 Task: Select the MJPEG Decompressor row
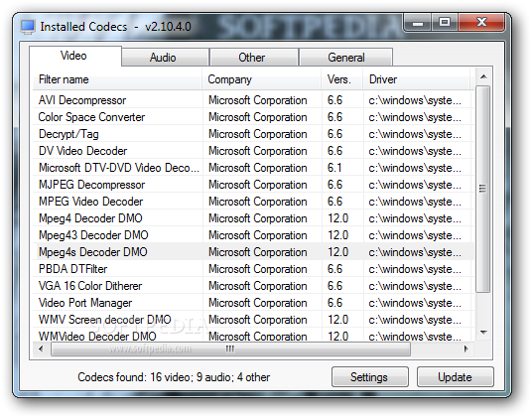pos(253,185)
